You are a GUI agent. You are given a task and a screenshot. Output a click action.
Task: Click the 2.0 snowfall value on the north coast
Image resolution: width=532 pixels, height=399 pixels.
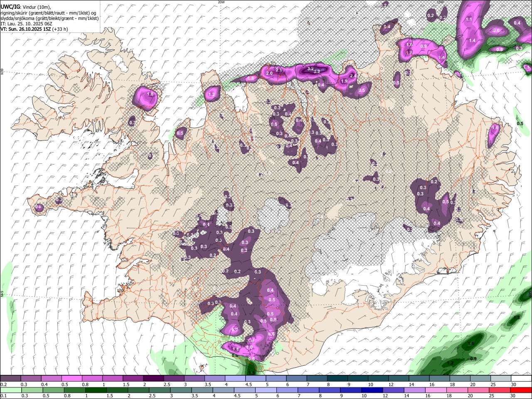[269, 74]
